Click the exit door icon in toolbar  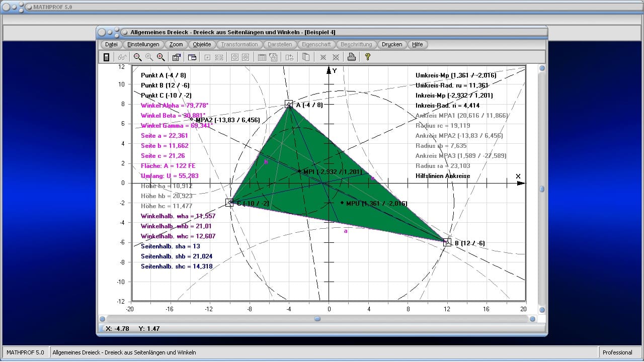click(x=107, y=57)
